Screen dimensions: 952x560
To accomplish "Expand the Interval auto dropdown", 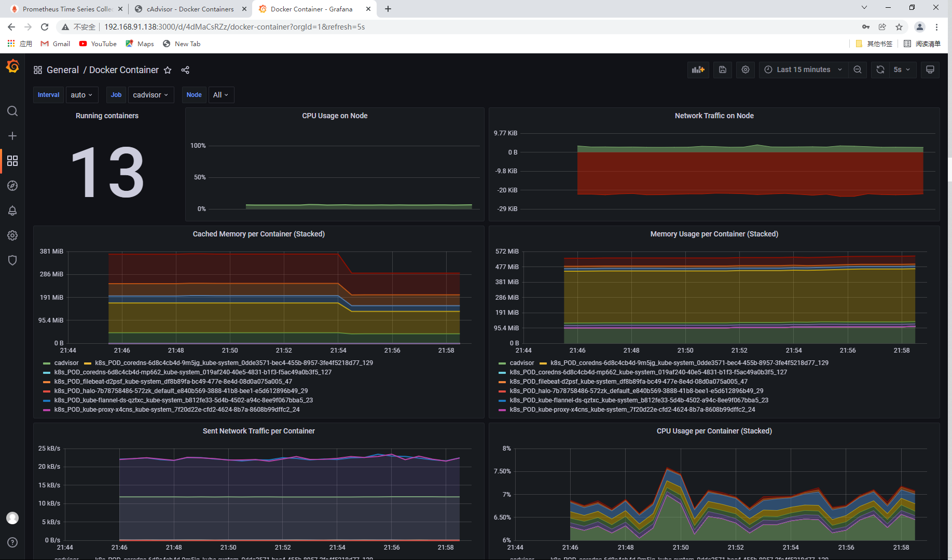I will (x=82, y=95).
